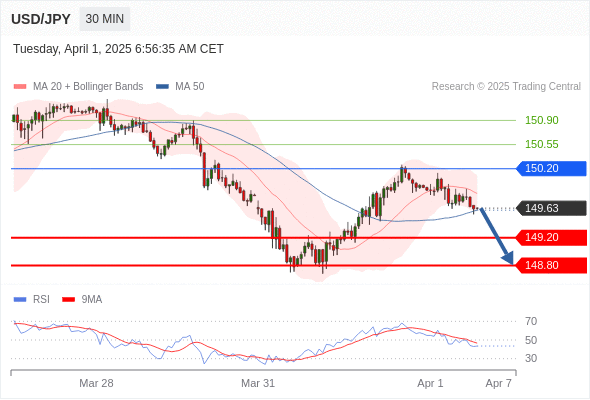Click the 150.90 green resistance label
Viewport: 590px width, 400px height.
(x=541, y=120)
